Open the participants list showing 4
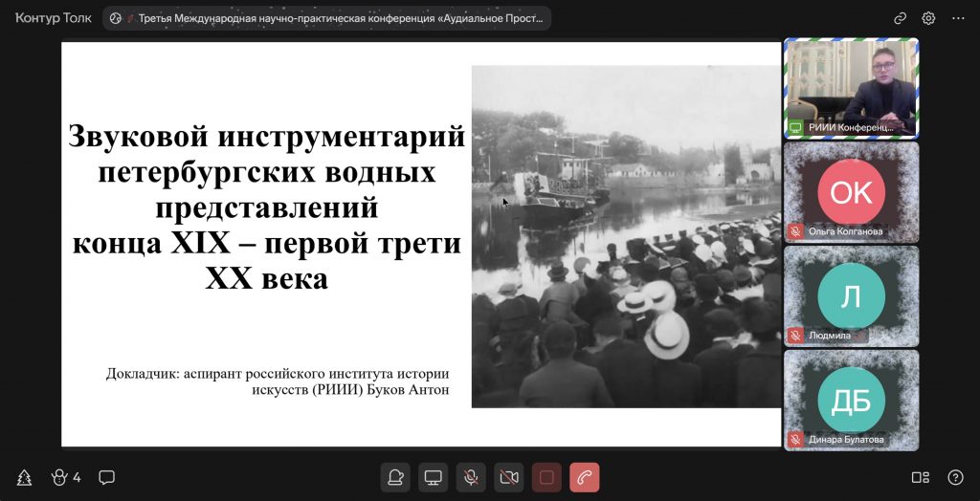This screenshot has height=501, width=980. click(67, 477)
